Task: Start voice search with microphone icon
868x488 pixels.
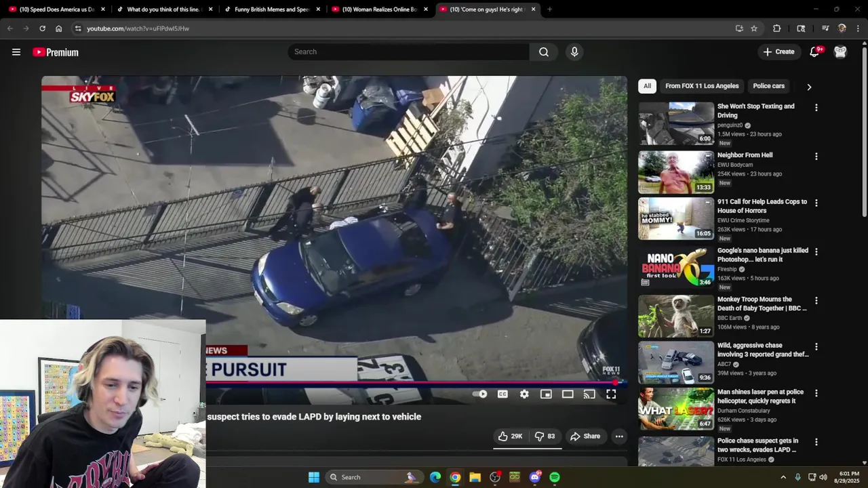Action: pyautogui.click(x=574, y=52)
